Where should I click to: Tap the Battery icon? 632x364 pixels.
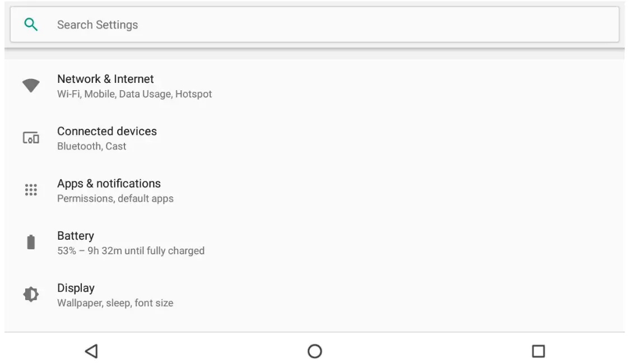pos(31,242)
